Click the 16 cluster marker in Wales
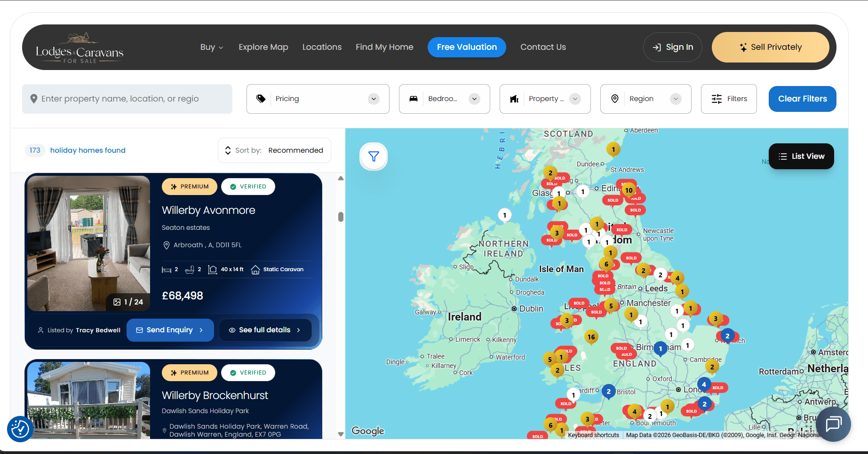Viewport: 868px width, 454px height. [x=591, y=337]
